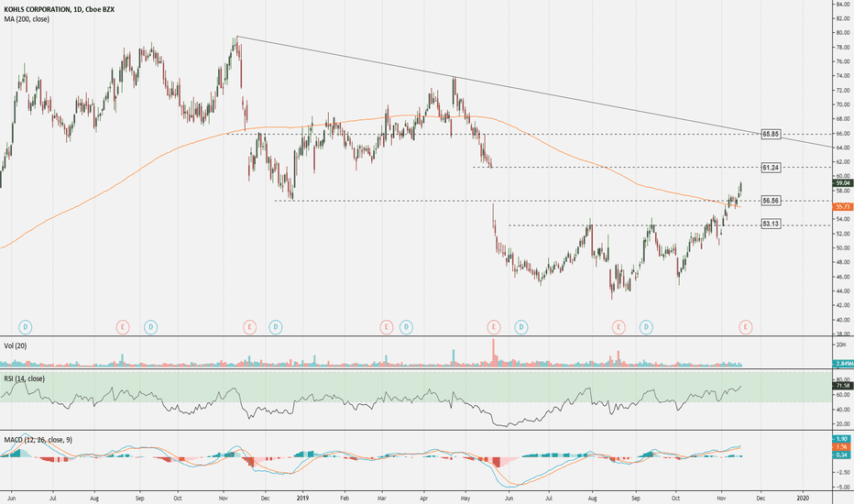
Task: Select the September 2019 dividend marker
Action: pyautogui.click(x=646, y=327)
